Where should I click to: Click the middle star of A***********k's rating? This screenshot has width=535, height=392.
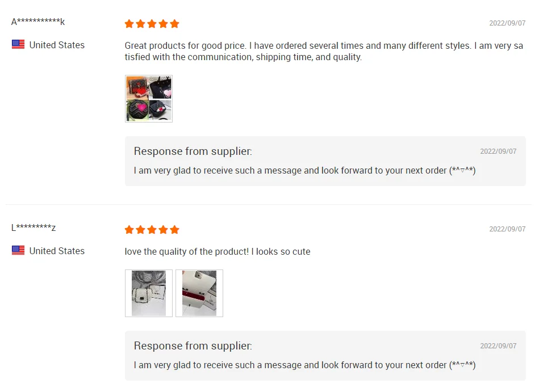152,24
